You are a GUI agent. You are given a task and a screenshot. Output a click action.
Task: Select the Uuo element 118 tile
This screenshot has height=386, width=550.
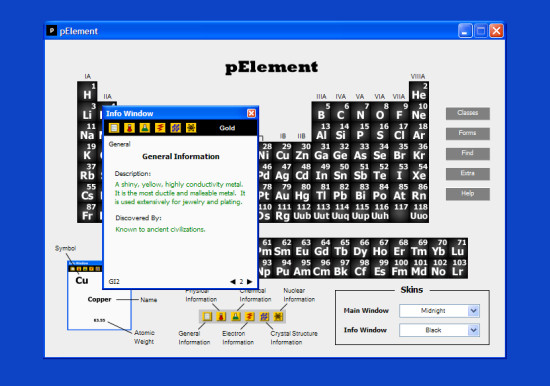[x=419, y=212]
